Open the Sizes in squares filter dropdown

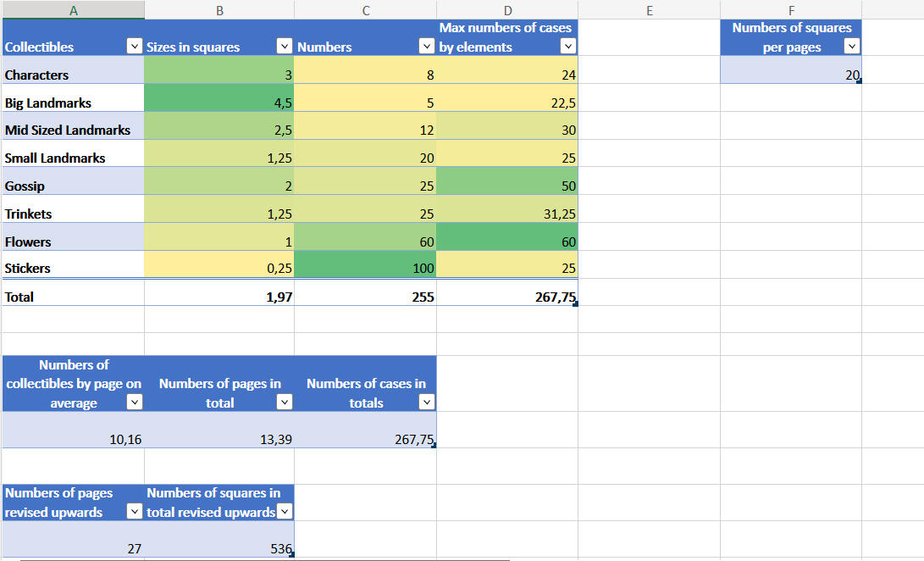[x=285, y=47]
